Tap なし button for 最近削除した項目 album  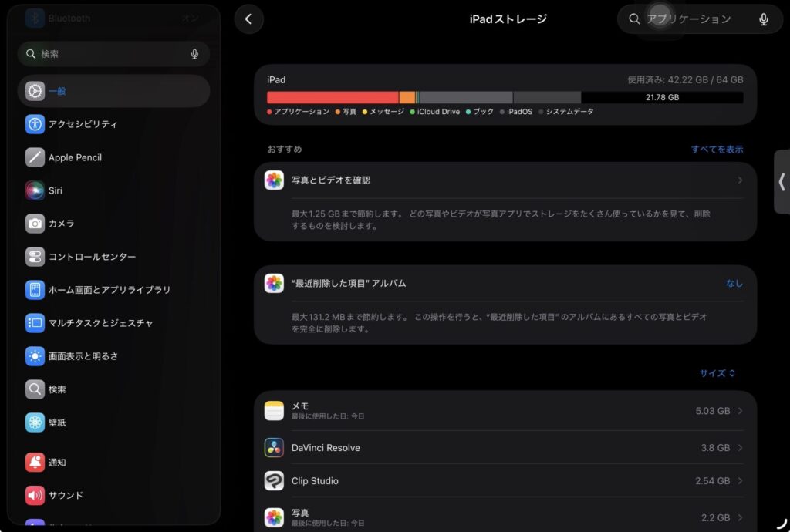point(734,284)
